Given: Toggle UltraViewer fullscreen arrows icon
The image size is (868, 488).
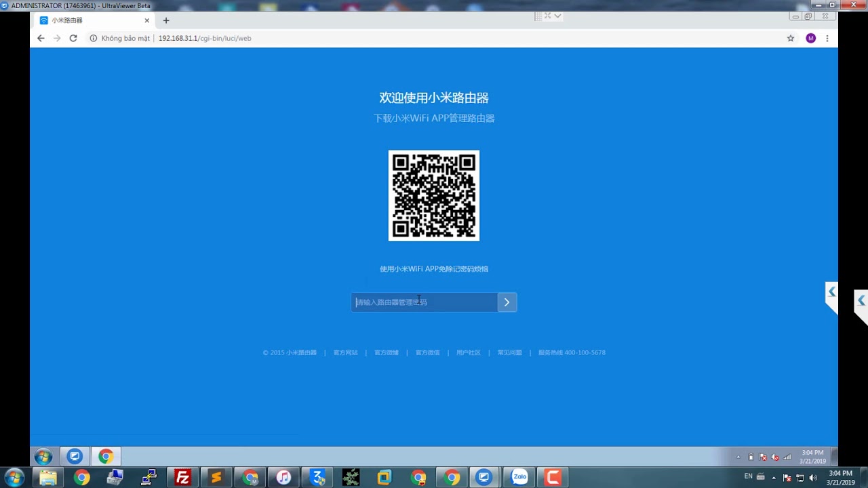Looking at the screenshot, I should click(547, 16).
